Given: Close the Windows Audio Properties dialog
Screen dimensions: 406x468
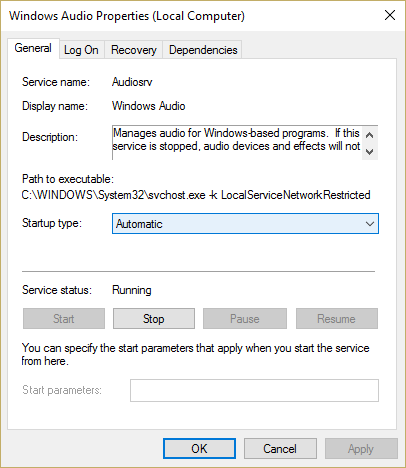Looking at the screenshot, I should 390,15.
